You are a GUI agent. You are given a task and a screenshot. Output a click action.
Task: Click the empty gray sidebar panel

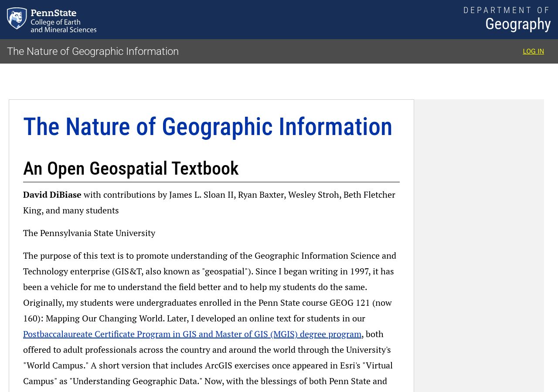479,246
